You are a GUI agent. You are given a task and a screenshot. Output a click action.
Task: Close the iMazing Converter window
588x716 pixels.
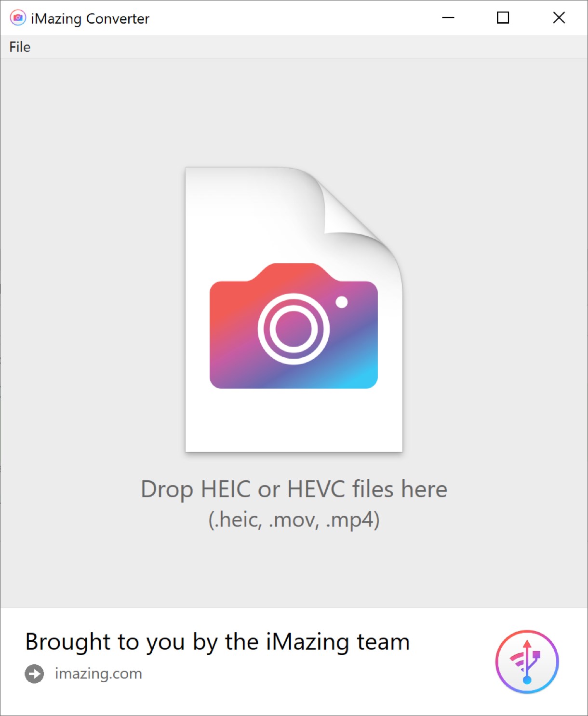click(559, 18)
